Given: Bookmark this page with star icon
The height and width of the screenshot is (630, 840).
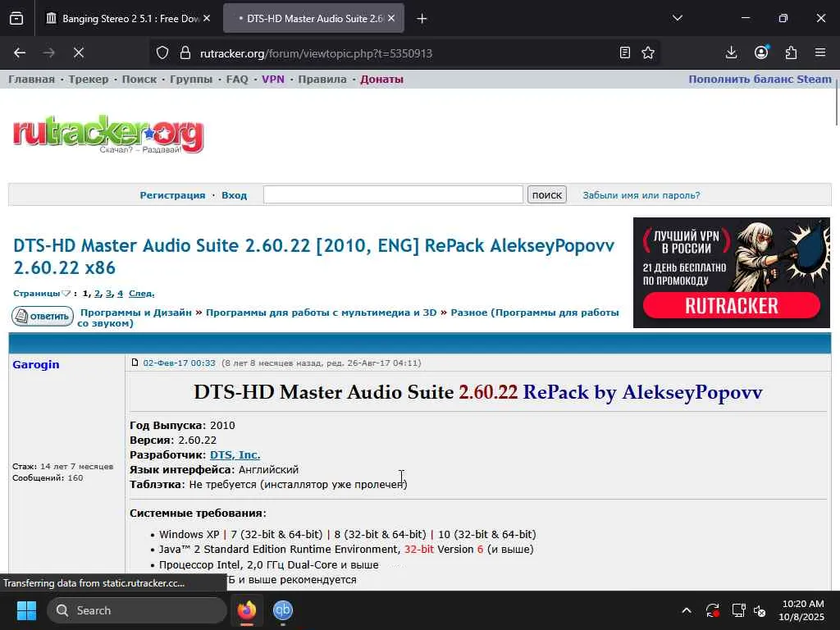Looking at the screenshot, I should pos(648,52).
